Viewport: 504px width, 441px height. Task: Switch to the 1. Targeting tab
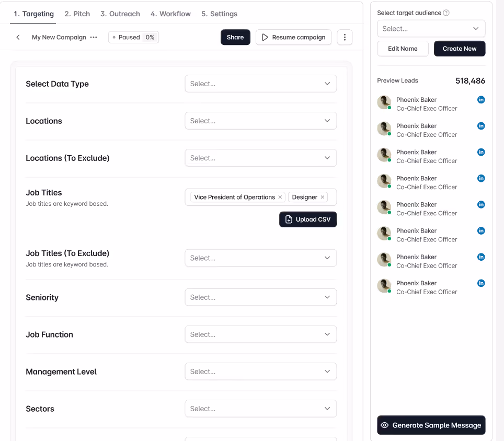point(33,14)
